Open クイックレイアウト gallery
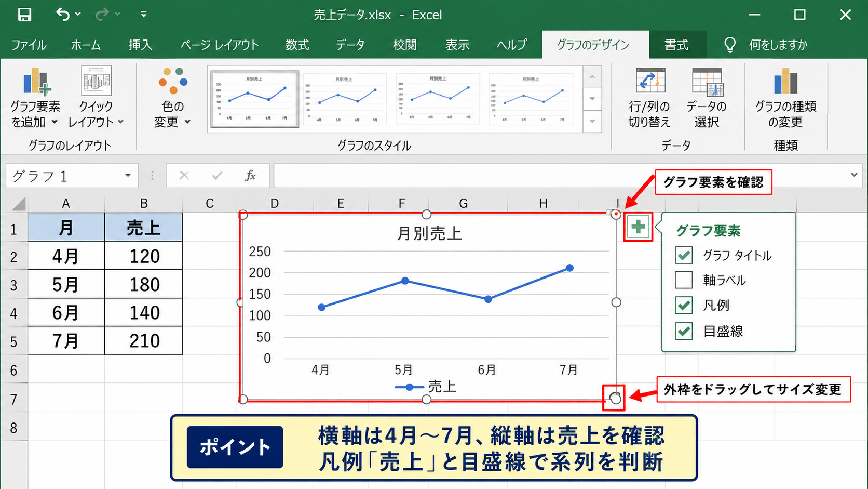This screenshot has height=489, width=868. coord(96,98)
